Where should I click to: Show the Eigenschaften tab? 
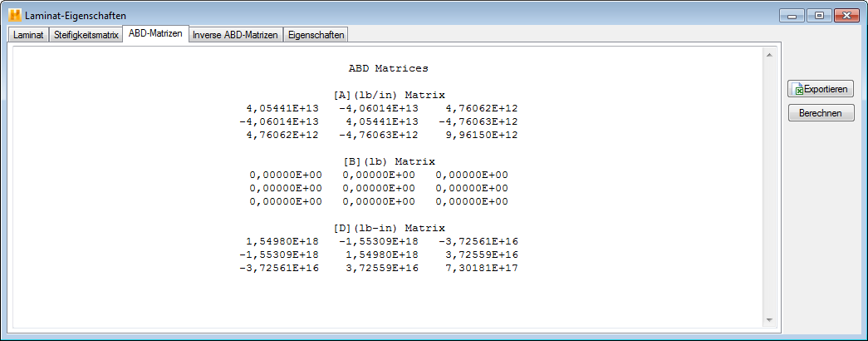[x=316, y=35]
